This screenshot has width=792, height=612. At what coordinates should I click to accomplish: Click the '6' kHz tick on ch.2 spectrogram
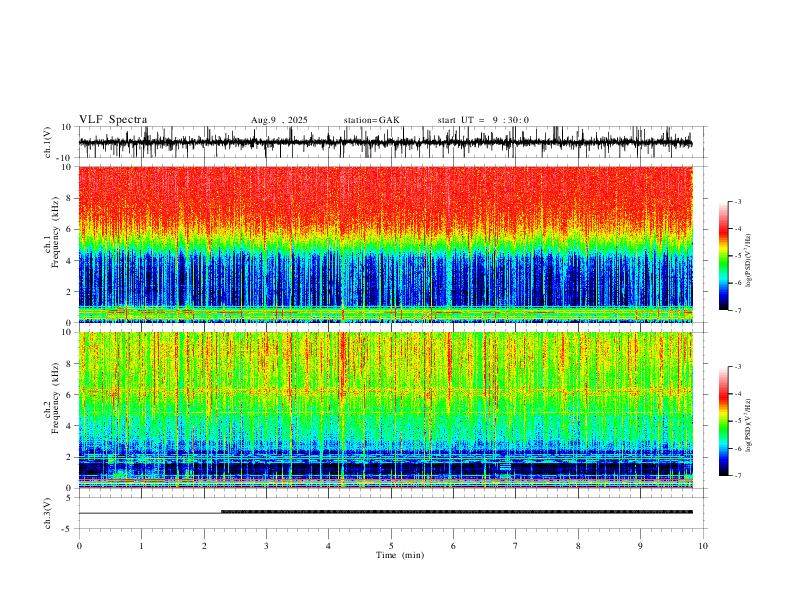tap(69, 395)
